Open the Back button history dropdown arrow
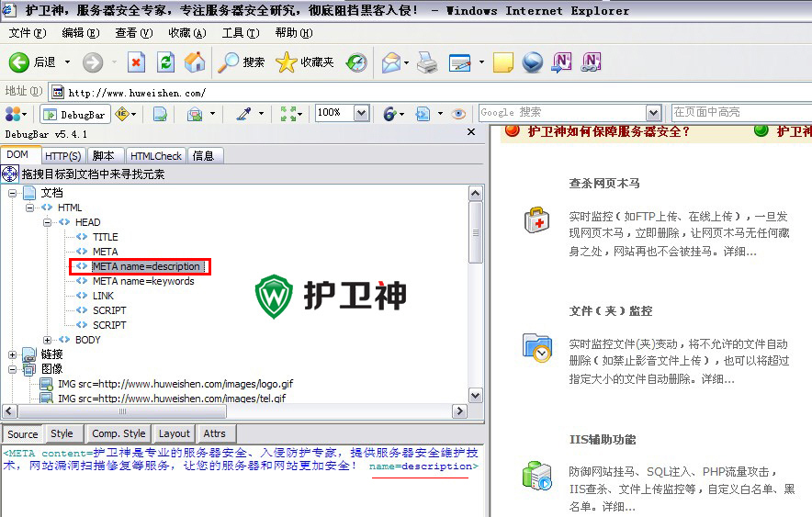 coord(67,62)
